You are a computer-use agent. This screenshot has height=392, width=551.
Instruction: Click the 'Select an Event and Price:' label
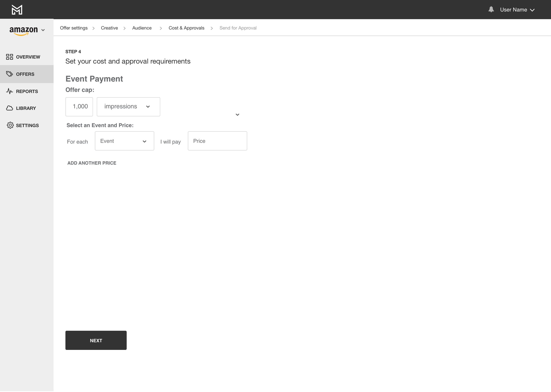100,125
